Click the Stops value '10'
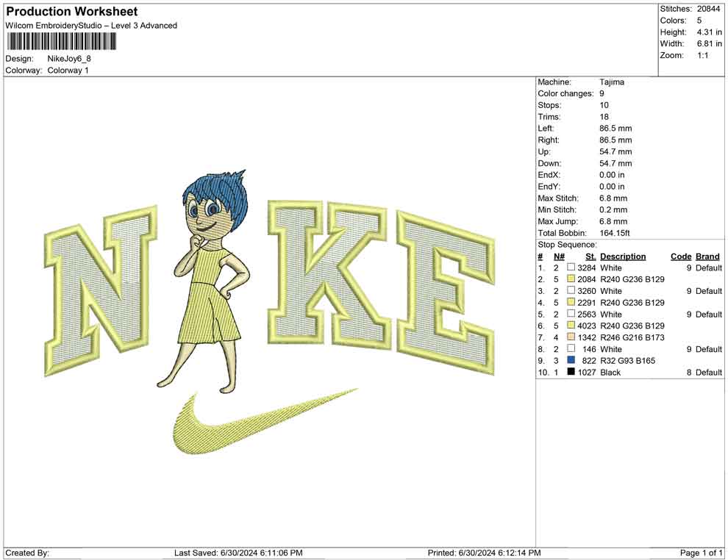Viewport: 728px width, 560px height. pyautogui.click(x=604, y=105)
